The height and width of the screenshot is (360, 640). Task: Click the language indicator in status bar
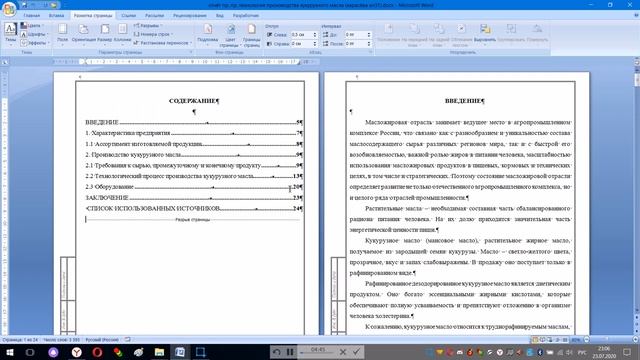(x=102, y=340)
